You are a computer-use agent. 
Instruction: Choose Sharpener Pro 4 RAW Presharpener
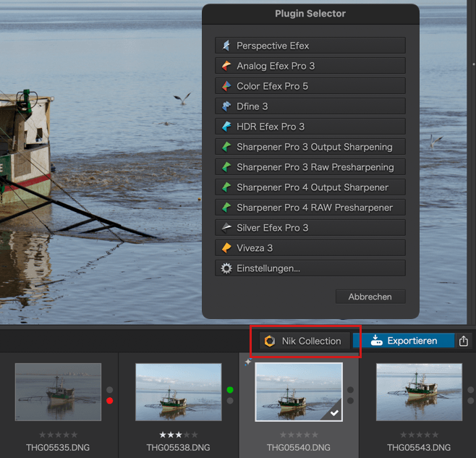click(x=310, y=208)
